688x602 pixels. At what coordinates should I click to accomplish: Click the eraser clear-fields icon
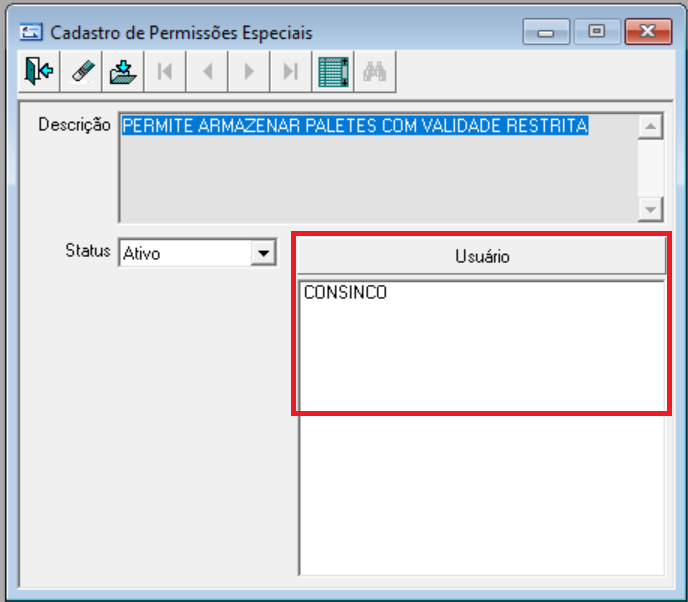[x=81, y=72]
